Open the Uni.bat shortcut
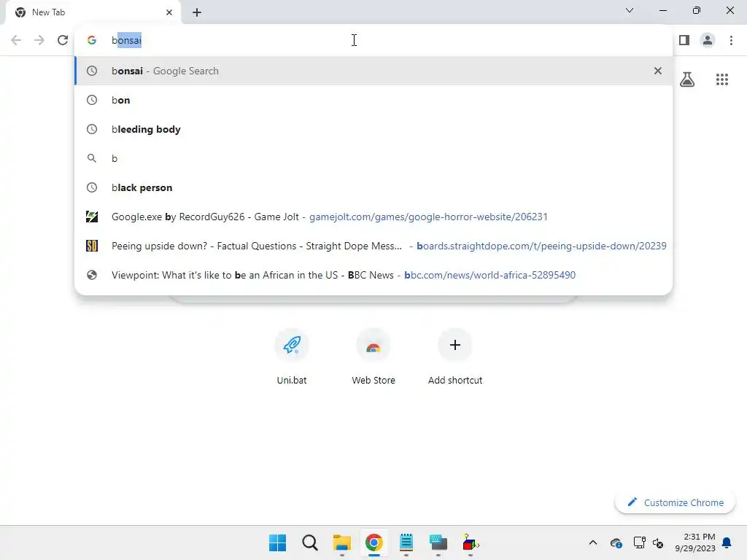Screen dimensions: 747x560 (x=292, y=356)
